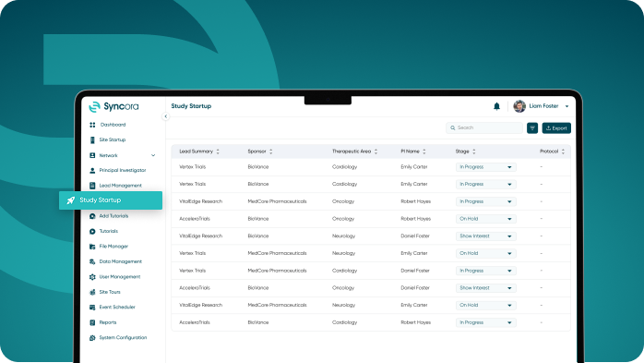Screen dimensions: 644x363
Task: Open the System Configuration icon
Action: point(92,338)
